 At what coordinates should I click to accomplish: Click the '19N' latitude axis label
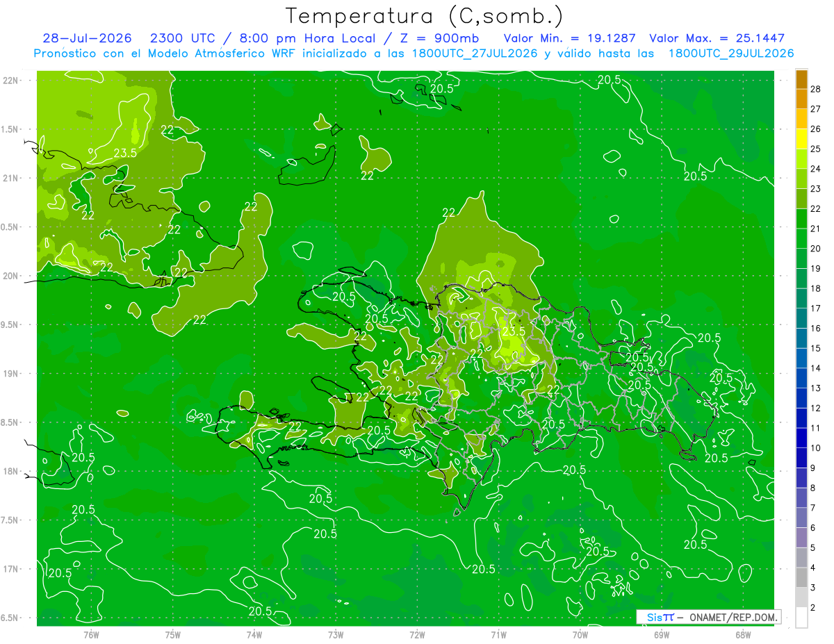pos(12,373)
